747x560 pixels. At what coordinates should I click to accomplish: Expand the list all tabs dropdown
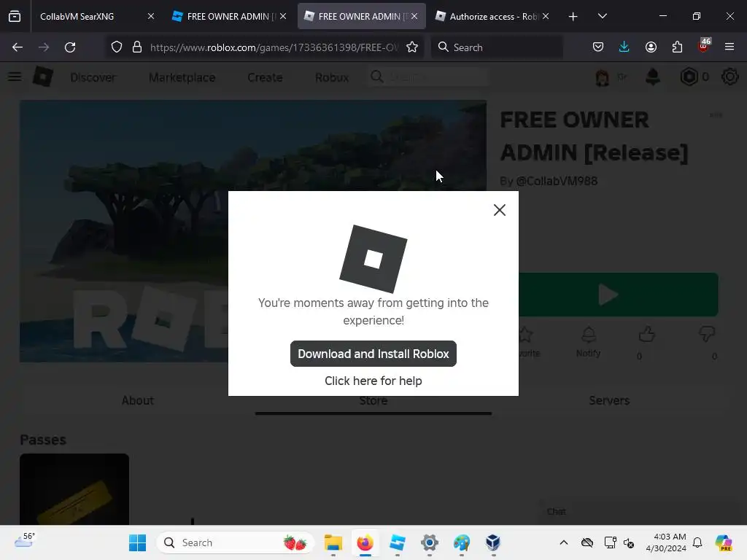[602, 16]
